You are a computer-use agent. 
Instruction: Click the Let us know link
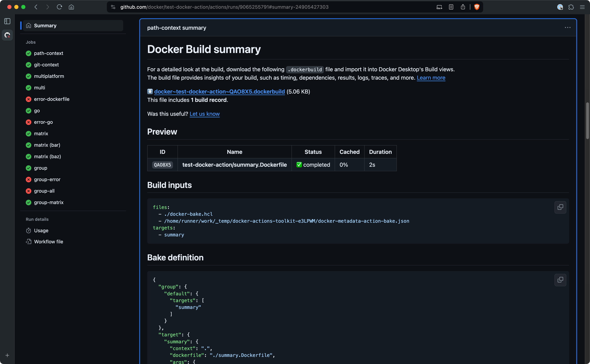click(x=205, y=114)
